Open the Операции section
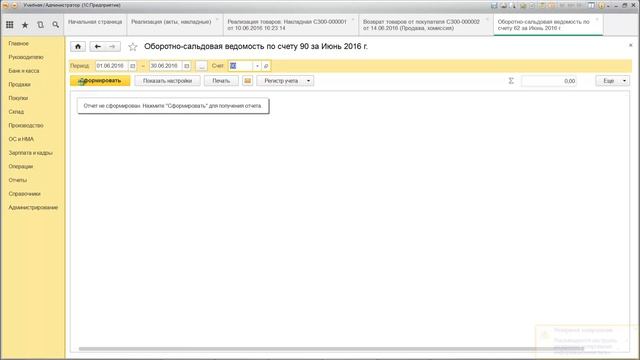This screenshot has height=360, width=640. (x=20, y=167)
